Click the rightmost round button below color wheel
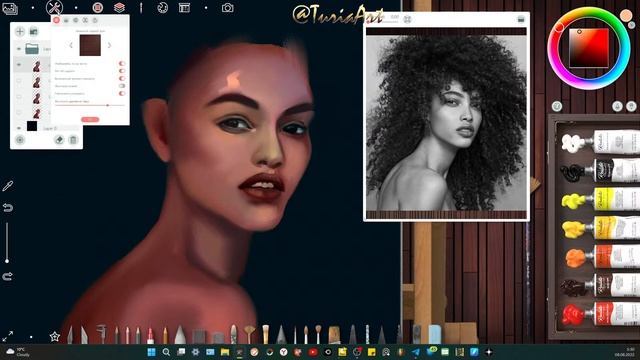Image resolution: width=640 pixels, height=360 pixels. click(x=631, y=107)
